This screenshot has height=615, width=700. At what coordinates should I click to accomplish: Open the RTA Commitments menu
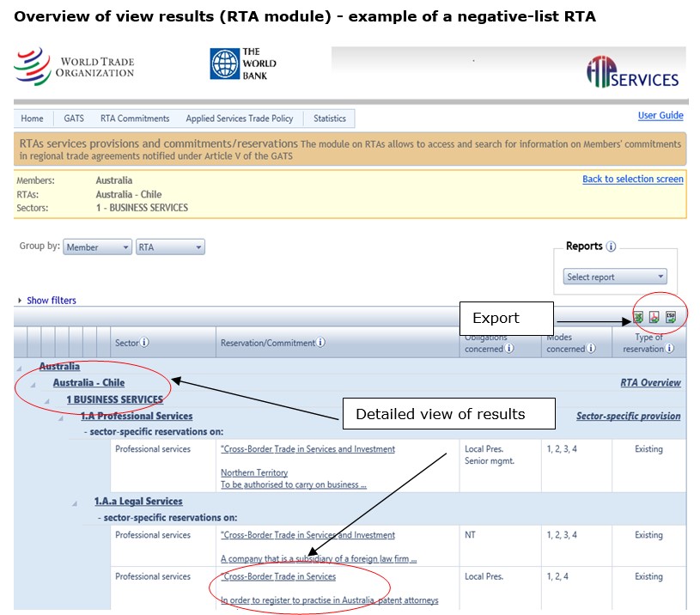135,119
